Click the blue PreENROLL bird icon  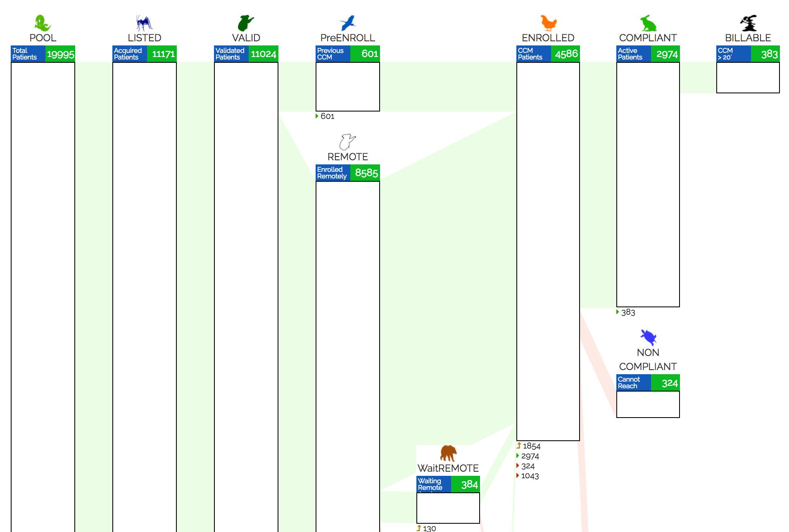[348, 23]
